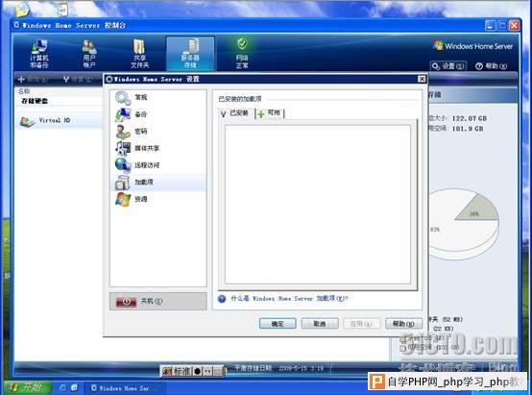Open the User Accounts tab icon
This screenshot has width=532, height=395.
89,53
